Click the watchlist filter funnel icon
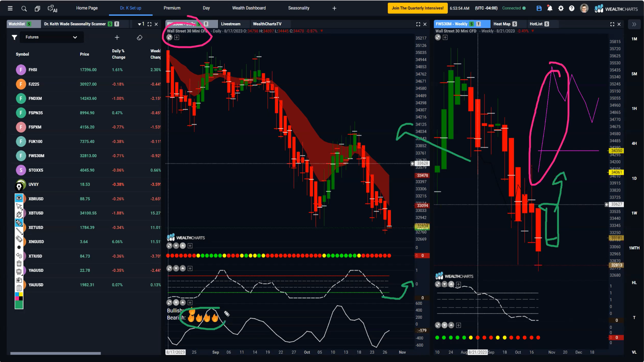 click(x=14, y=37)
